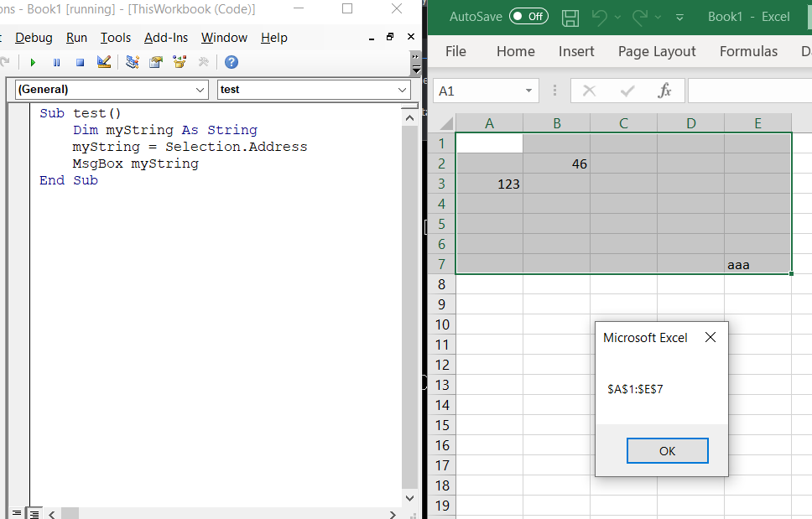Click the procedure view toggle at bottom left

[x=17, y=512]
